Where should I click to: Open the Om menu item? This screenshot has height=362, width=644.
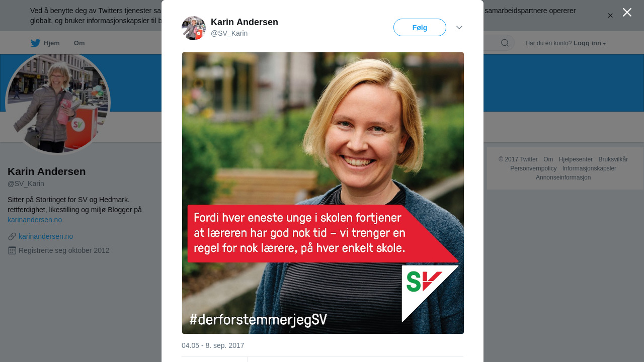[79, 43]
